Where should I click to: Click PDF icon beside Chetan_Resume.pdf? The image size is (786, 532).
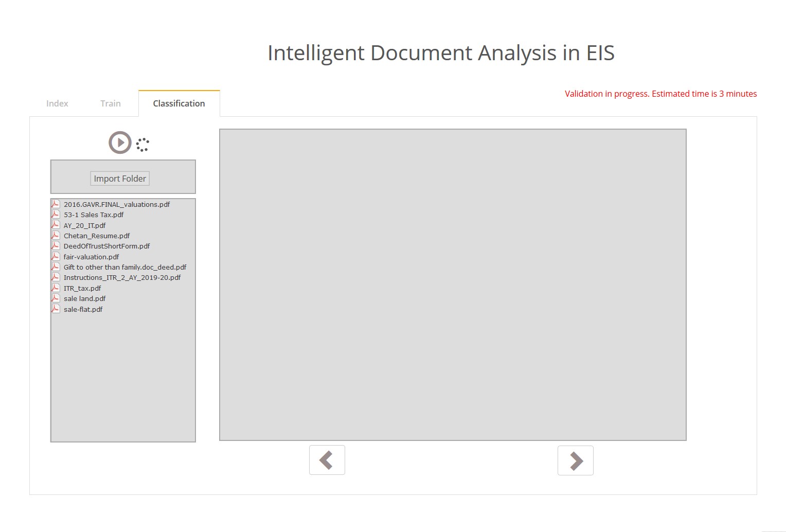pyautogui.click(x=56, y=235)
